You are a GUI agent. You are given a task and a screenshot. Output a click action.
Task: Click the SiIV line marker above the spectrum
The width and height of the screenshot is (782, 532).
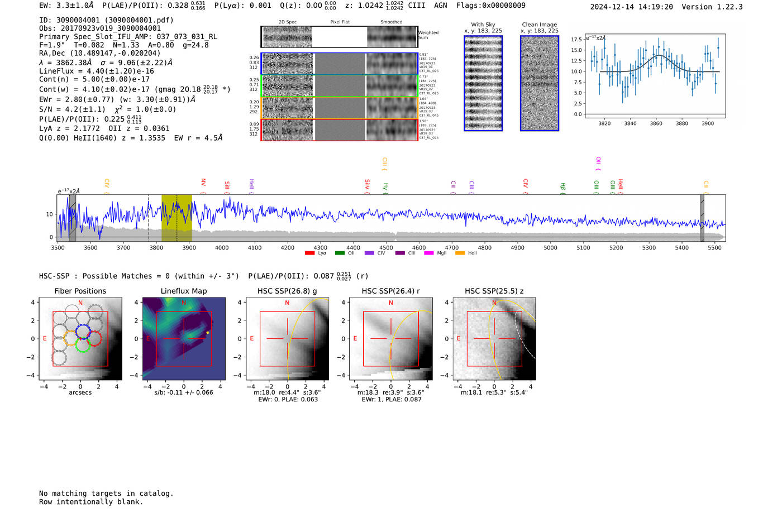(x=367, y=186)
